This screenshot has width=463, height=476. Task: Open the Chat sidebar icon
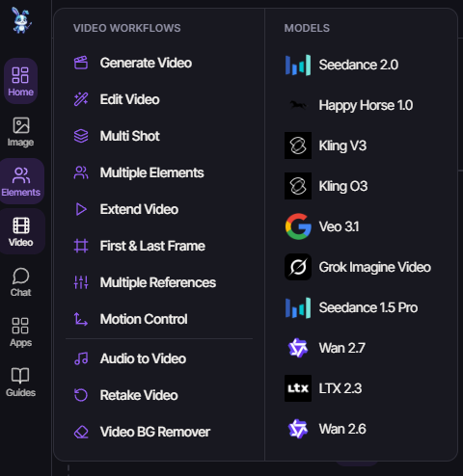(21, 276)
